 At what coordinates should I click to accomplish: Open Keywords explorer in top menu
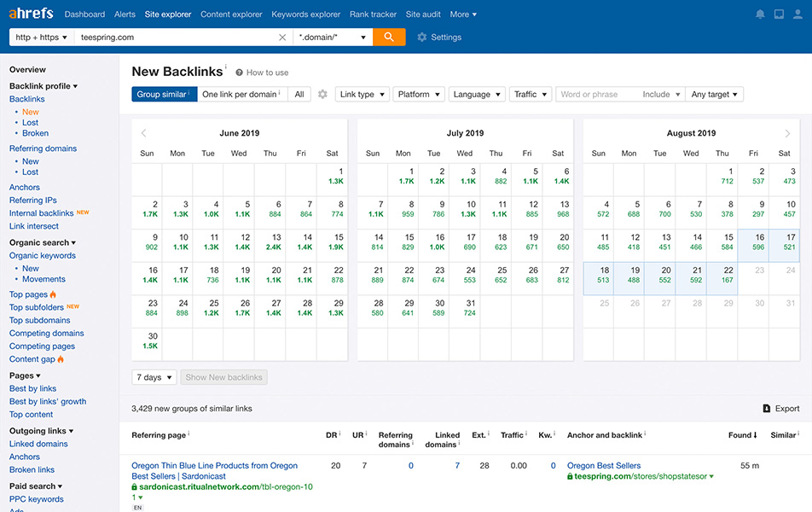305,15
